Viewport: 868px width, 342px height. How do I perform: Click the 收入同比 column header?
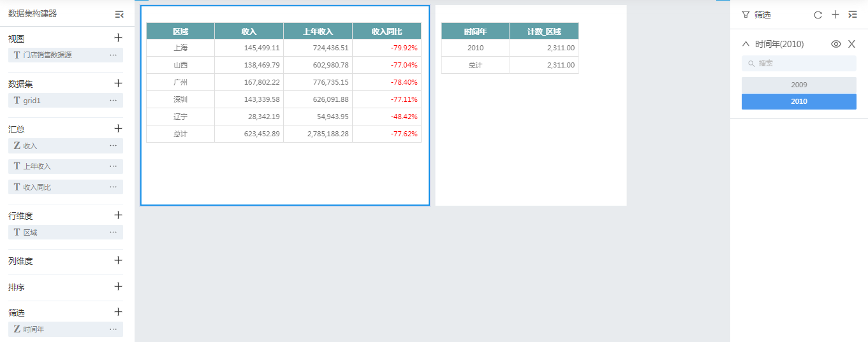[x=387, y=31]
